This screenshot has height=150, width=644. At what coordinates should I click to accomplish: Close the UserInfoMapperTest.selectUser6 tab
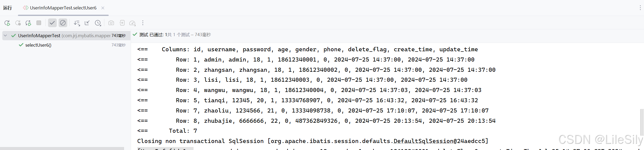103,8
